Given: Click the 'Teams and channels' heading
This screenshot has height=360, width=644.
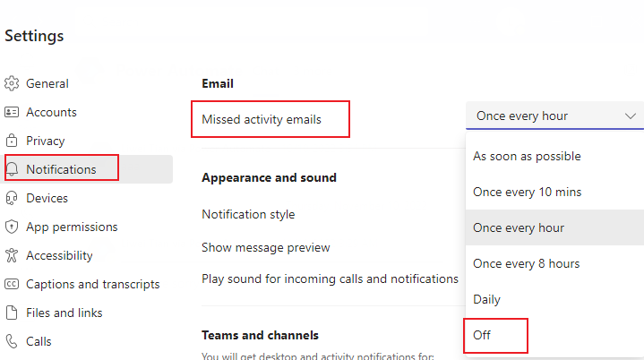Looking at the screenshot, I should (260, 335).
